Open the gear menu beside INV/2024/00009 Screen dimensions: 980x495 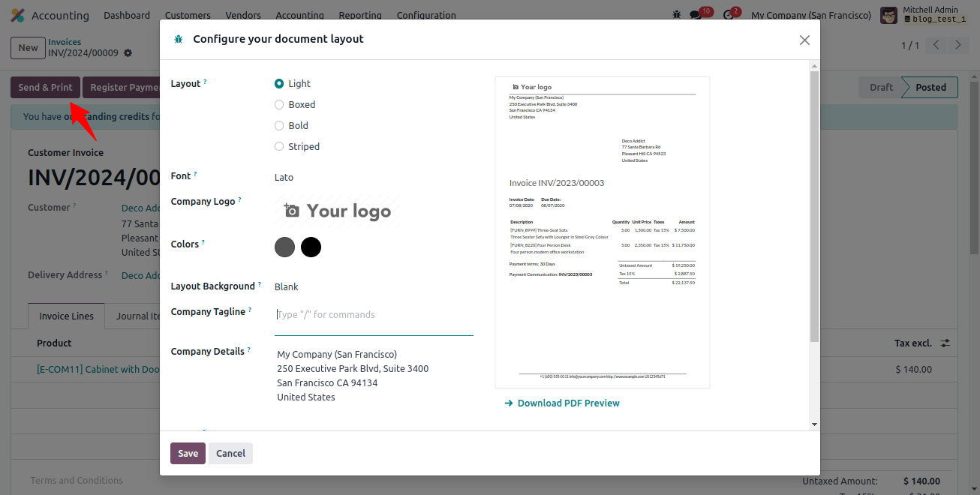tap(128, 53)
